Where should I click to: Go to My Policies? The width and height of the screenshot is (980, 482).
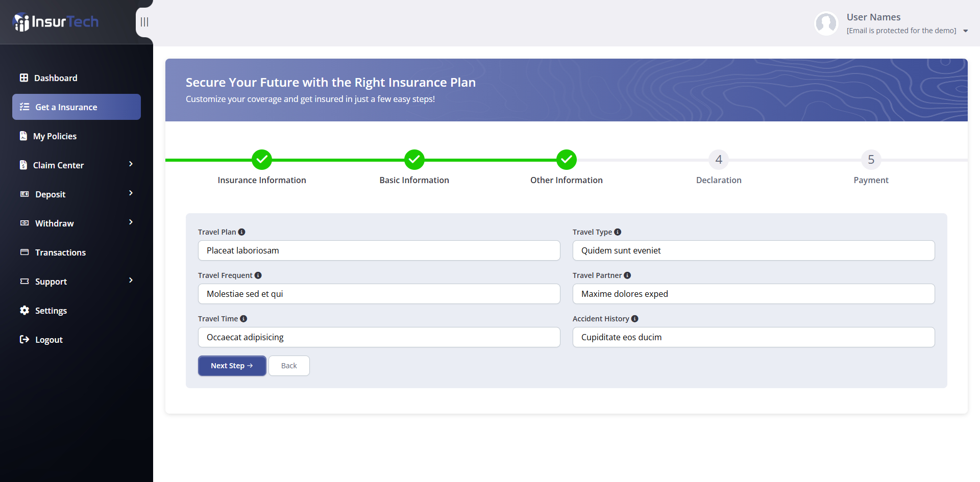(x=55, y=136)
